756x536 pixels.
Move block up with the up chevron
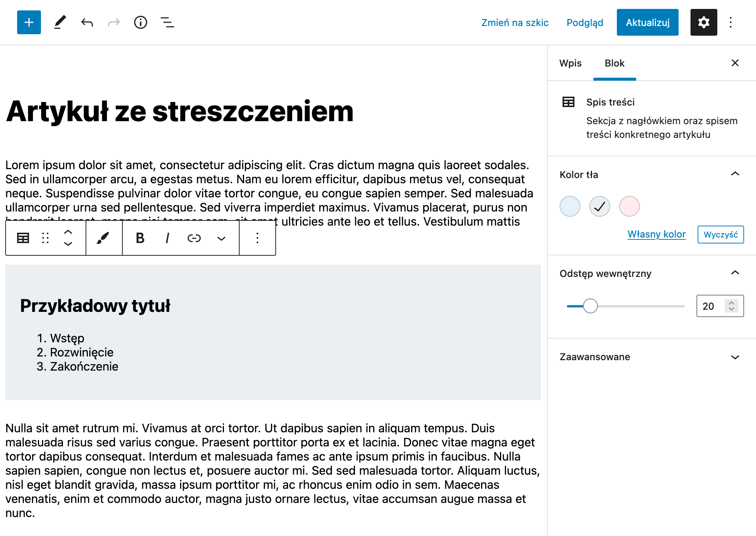(x=68, y=232)
